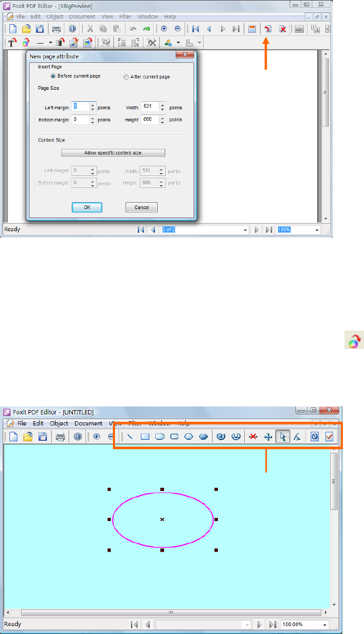Go to last page in 3BigPreview status bar
This screenshot has height=634, width=364.
pos(269,230)
